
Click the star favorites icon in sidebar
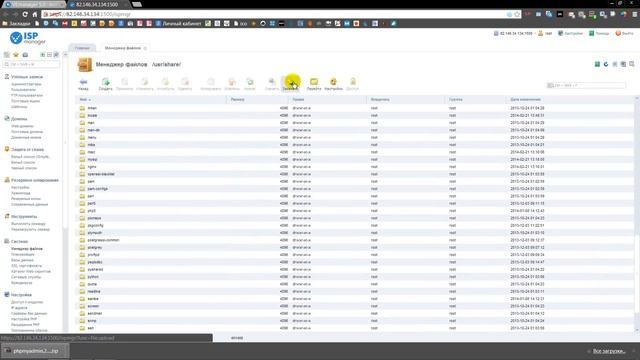click(16, 55)
